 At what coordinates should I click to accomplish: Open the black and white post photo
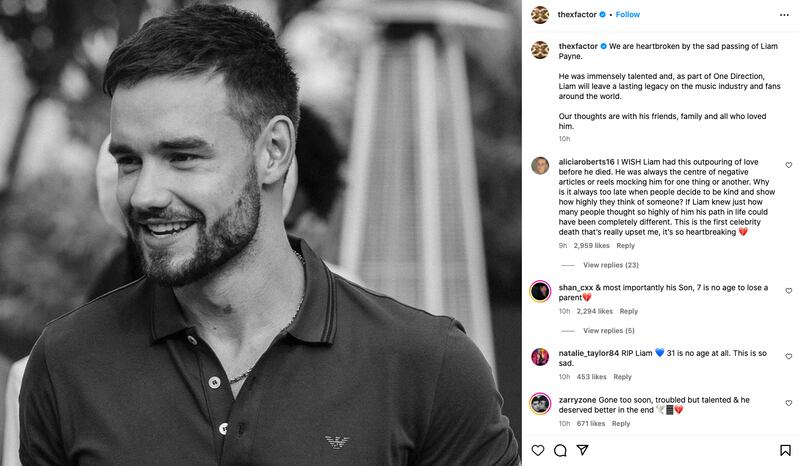(260, 233)
